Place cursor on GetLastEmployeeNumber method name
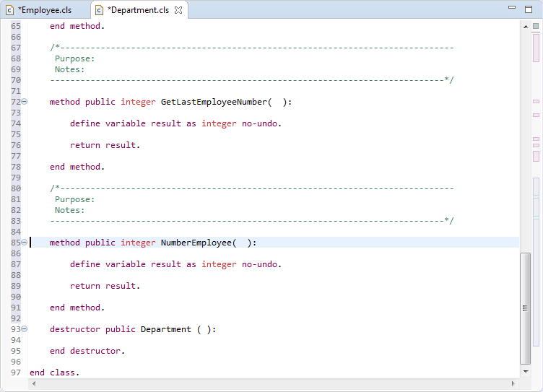 pos(214,102)
